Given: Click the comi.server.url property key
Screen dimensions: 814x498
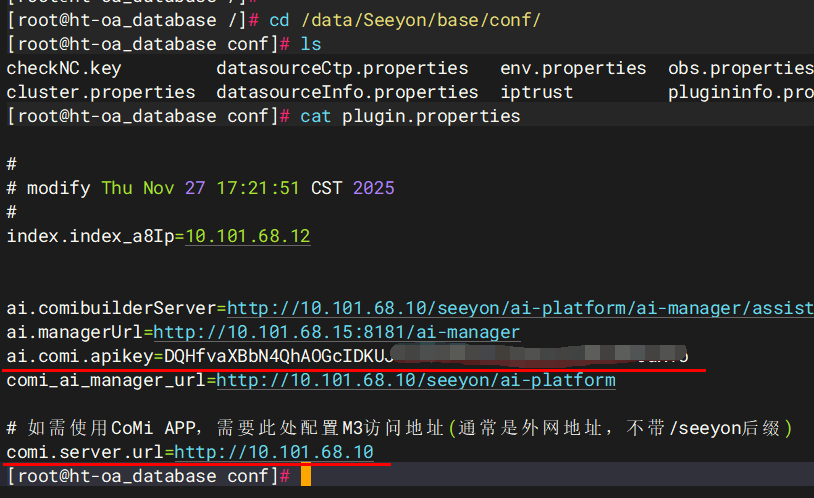Looking at the screenshot, I should 85,452.
